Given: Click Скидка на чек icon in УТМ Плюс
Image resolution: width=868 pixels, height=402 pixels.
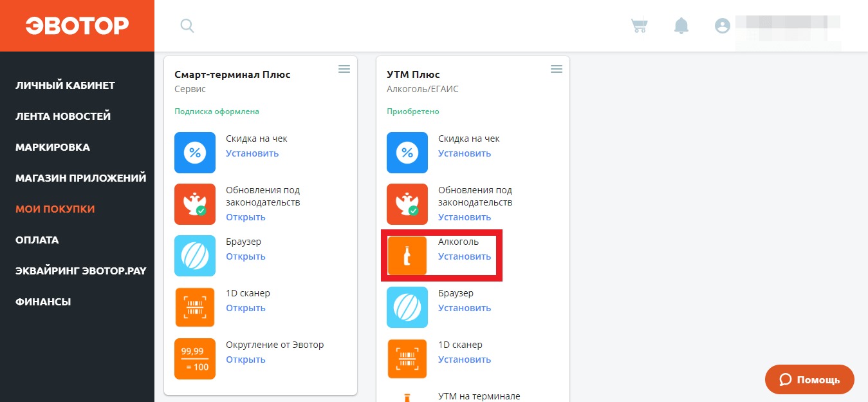Looking at the screenshot, I should 407,153.
